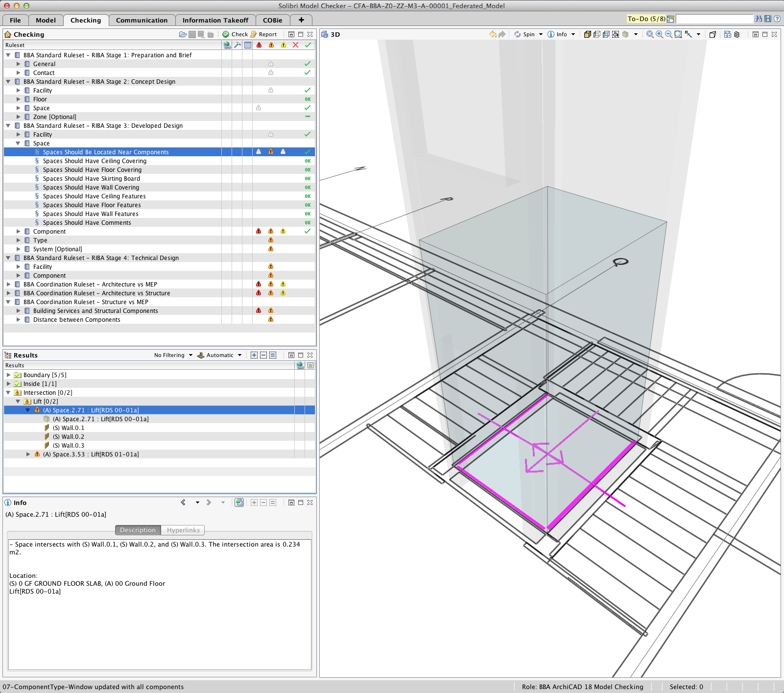The image size is (784, 693).
Task: Expand the General rule group
Action: click(x=19, y=64)
